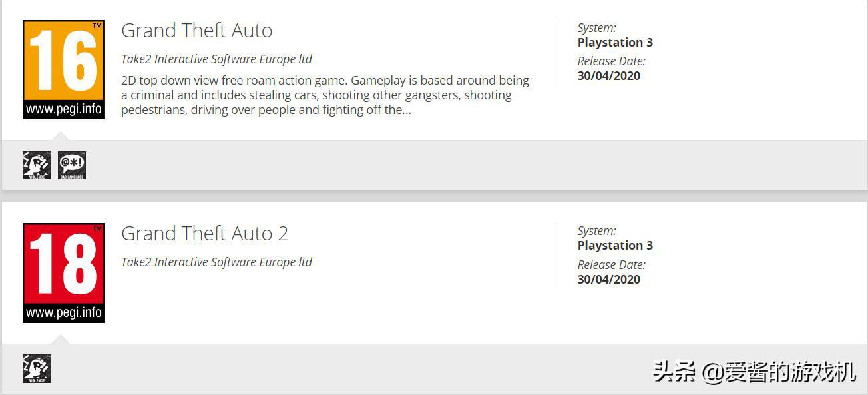Select Playstation 3 system for Grand Theft Auto 2
This screenshot has width=868, height=395.
coord(615,246)
